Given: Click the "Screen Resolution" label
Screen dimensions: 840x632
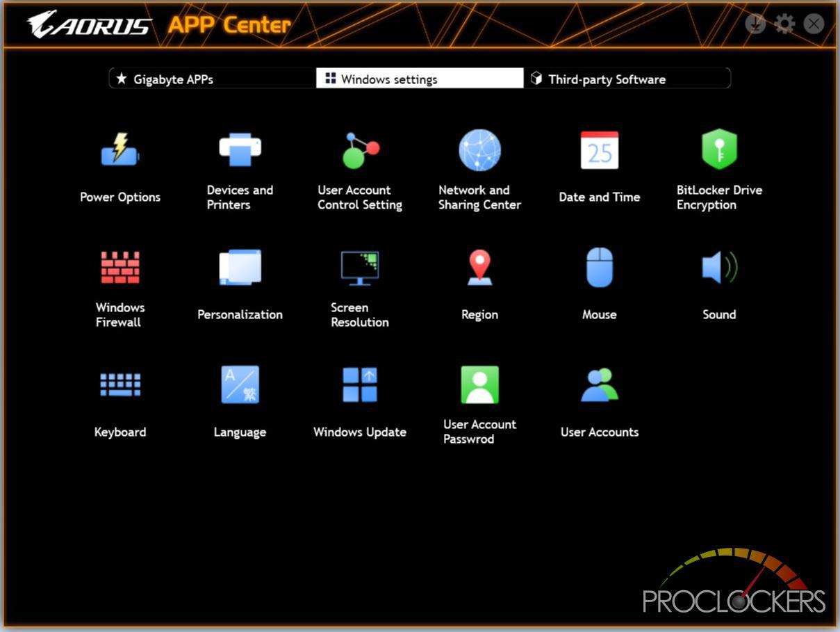Looking at the screenshot, I should [360, 315].
